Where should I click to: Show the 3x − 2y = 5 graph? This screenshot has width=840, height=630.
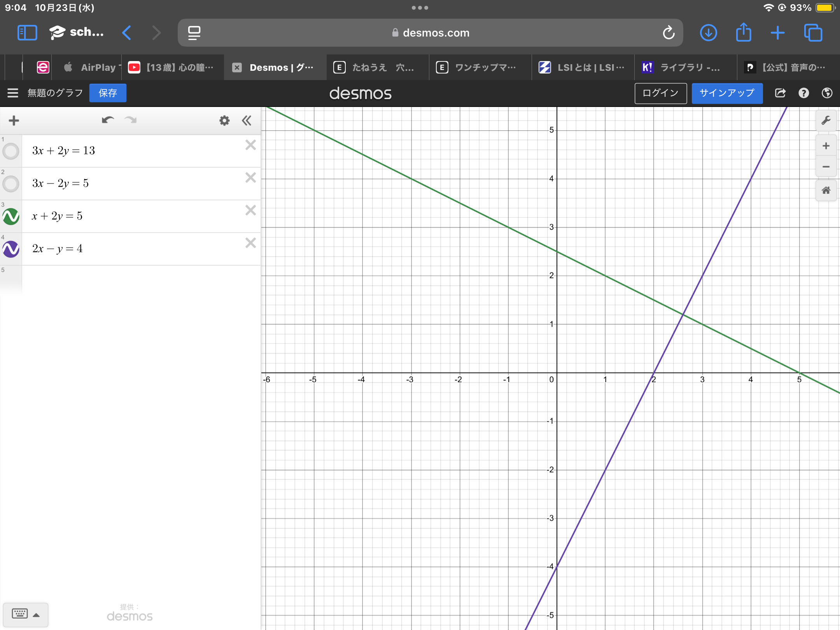tap(11, 184)
